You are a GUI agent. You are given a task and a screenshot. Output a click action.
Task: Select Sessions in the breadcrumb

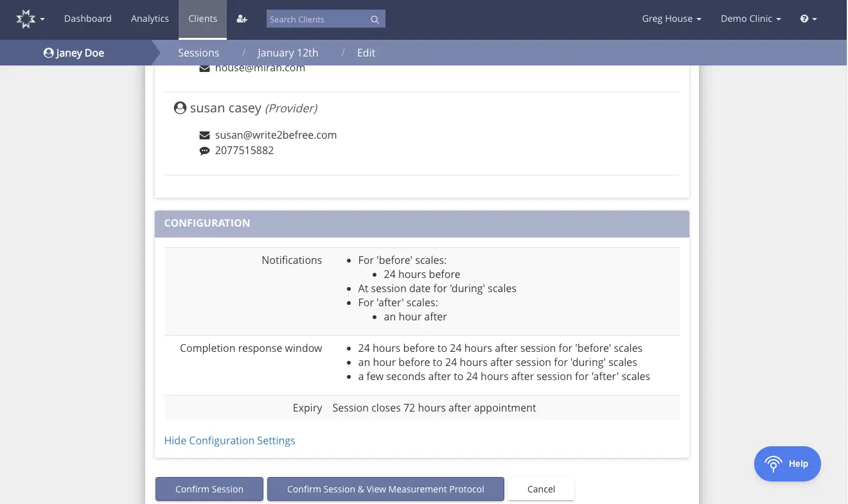click(x=199, y=53)
